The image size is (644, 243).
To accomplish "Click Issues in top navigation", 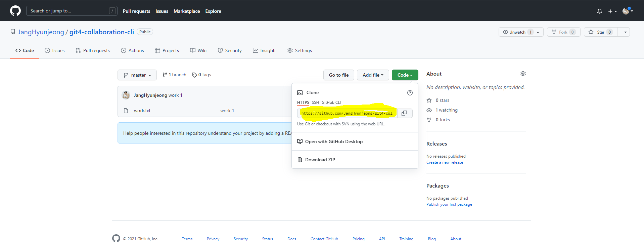I will tap(162, 11).
